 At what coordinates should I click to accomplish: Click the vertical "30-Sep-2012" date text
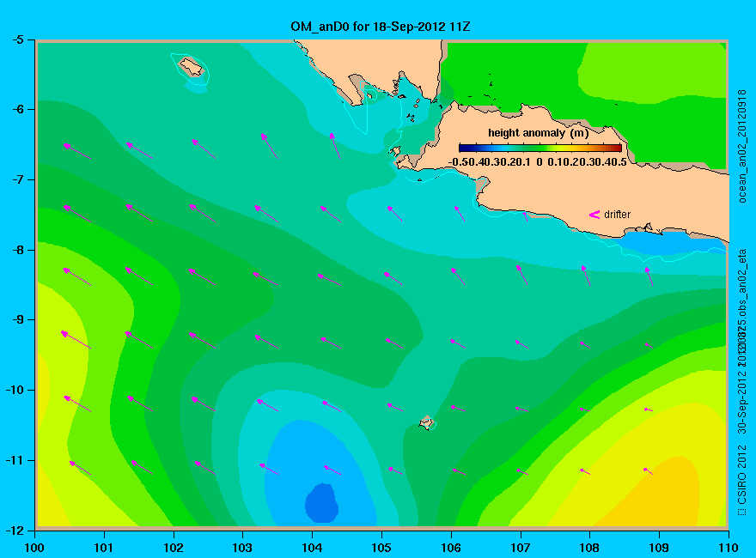(742, 402)
